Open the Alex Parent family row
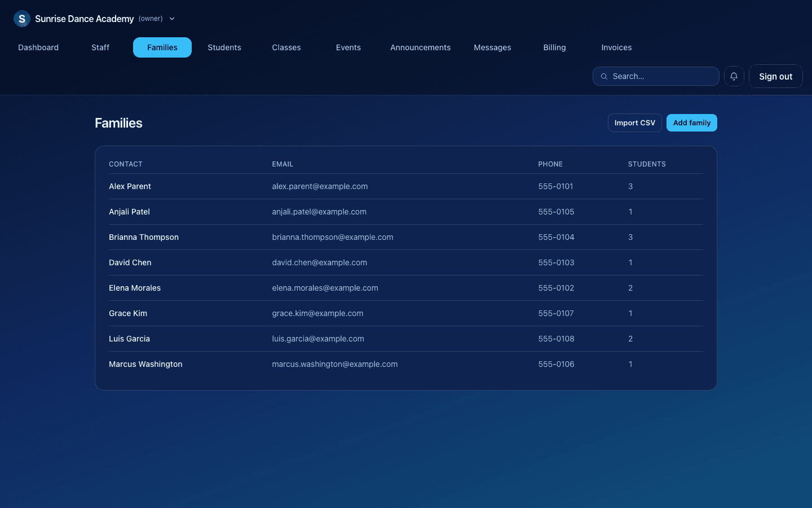 coord(406,186)
